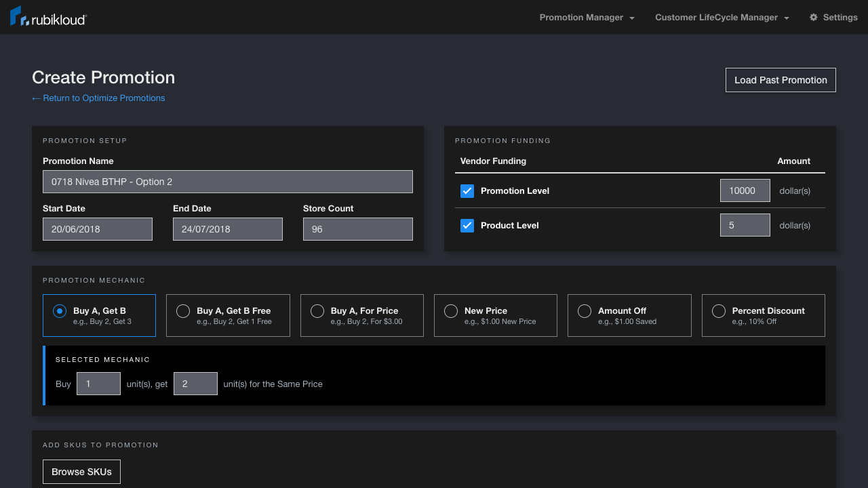868x488 pixels.
Task: Select the Buy A, For Price mechanic
Action: pos(317,311)
